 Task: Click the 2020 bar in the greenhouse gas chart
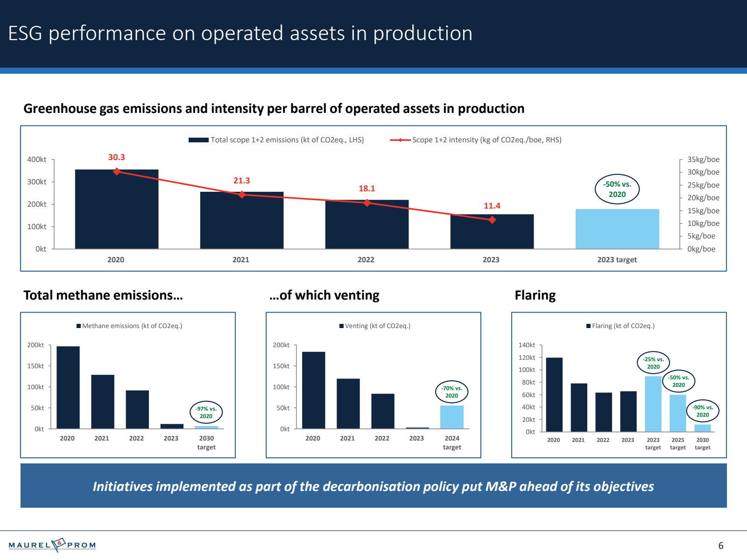(x=117, y=209)
